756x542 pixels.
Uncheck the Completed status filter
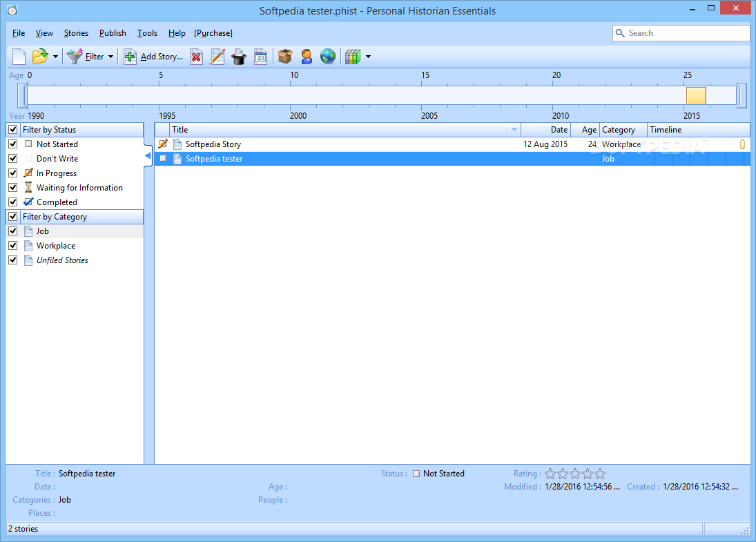pos(13,202)
